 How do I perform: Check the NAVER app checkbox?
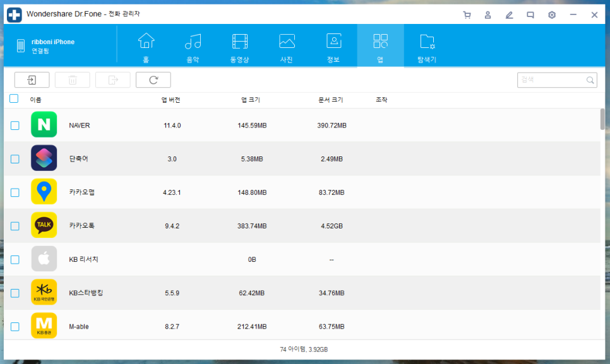pos(15,126)
